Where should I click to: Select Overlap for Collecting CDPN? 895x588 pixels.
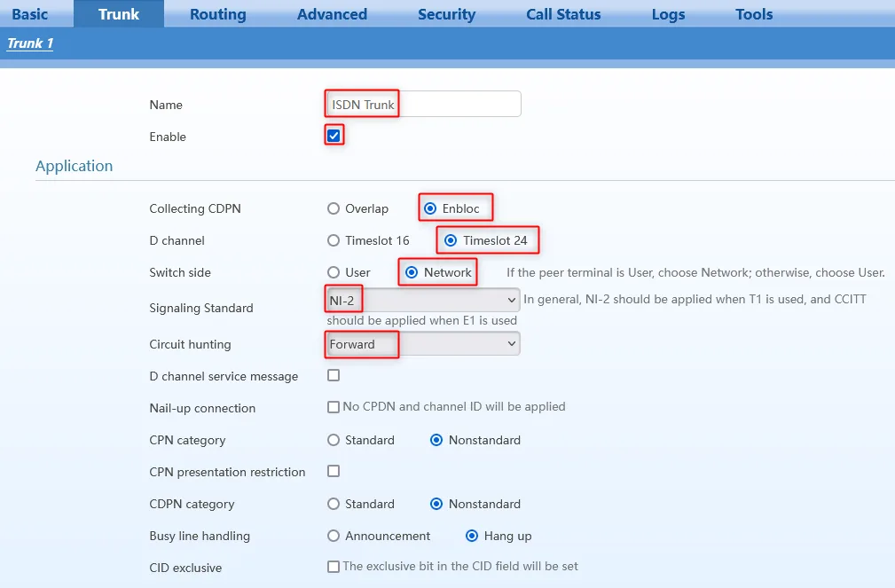334,208
